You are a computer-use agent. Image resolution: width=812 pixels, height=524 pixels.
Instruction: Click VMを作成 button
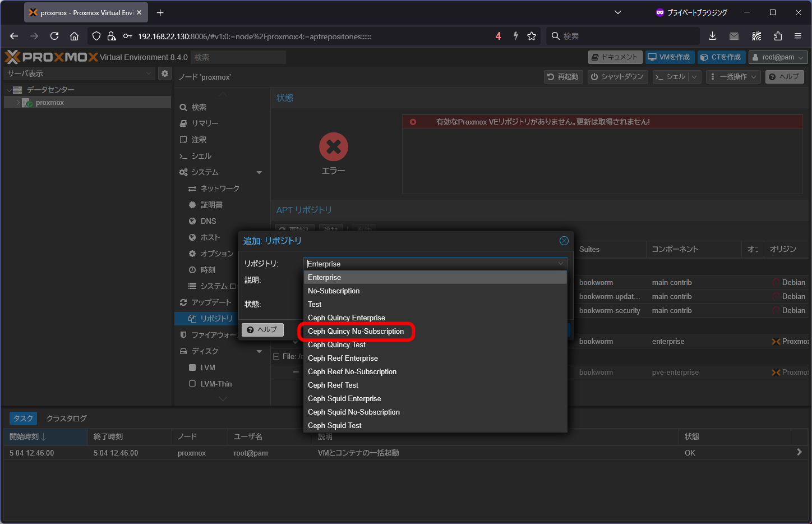pos(670,57)
